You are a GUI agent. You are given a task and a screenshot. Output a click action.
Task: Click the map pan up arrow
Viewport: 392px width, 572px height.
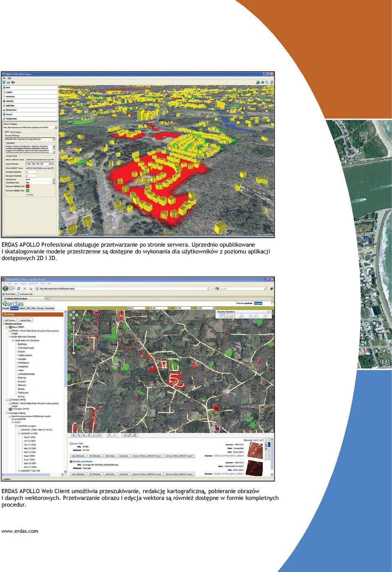[x=73, y=312]
